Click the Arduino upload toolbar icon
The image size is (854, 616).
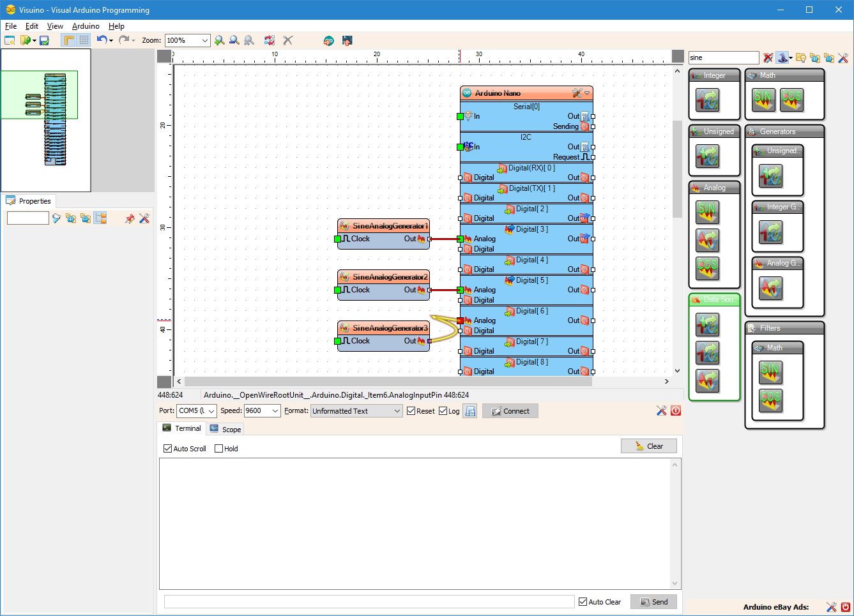pyautogui.click(x=347, y=40)
